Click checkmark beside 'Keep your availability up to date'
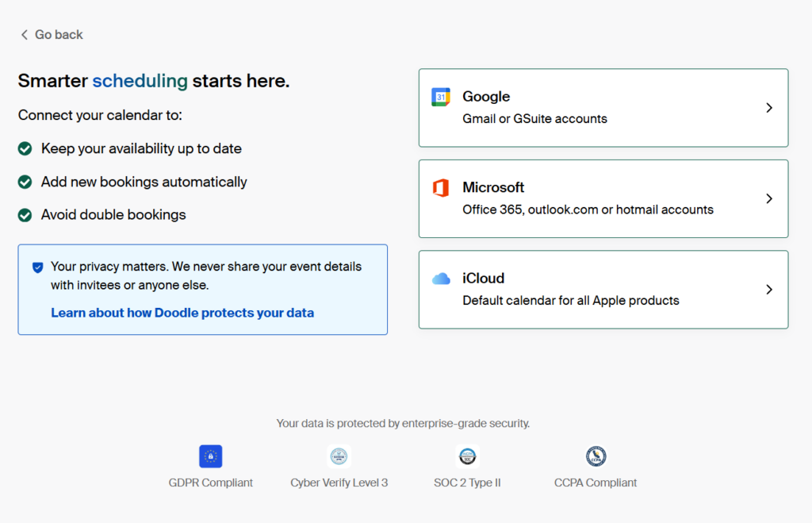812x523 pixels. pyautogui.click(x=25, y=148)
